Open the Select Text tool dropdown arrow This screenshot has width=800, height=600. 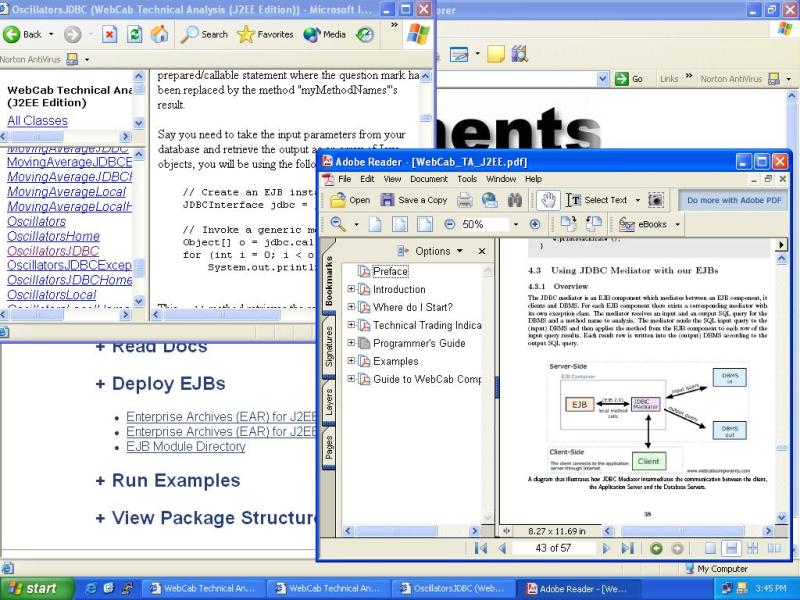click(x=637, y=201)
